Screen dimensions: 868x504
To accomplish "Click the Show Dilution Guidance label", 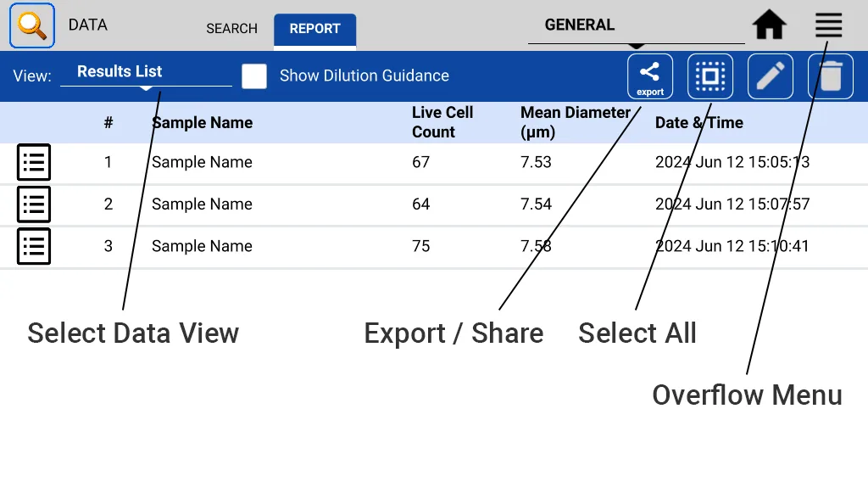I will click(x=364, y=76).
